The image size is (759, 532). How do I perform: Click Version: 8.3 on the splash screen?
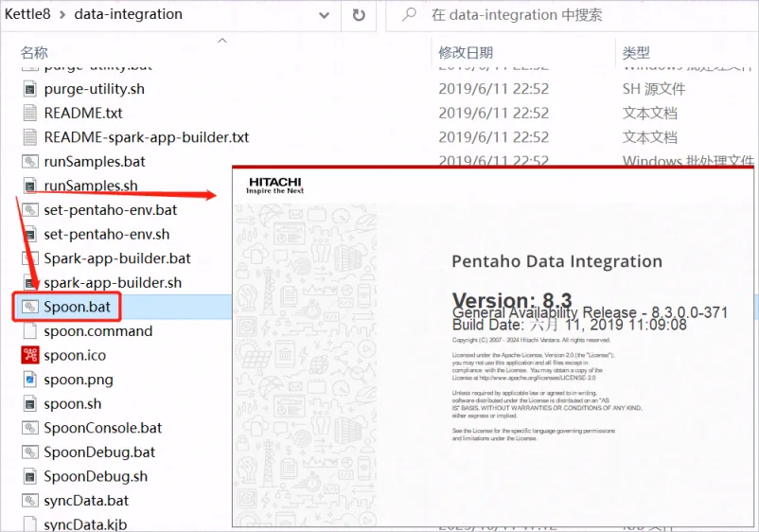click(x=512, y=300)
